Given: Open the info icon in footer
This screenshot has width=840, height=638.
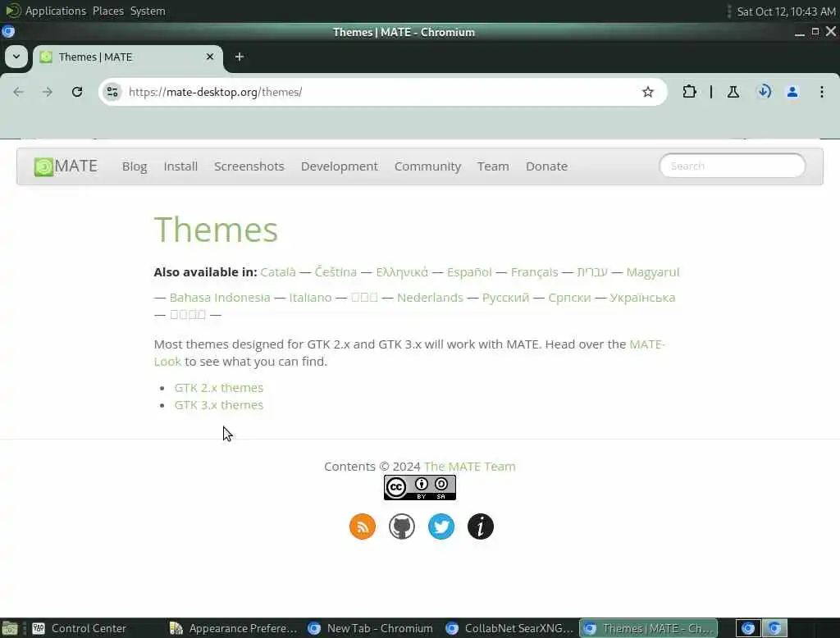Looking at the screenshot, I should pyautogui.click(x=481, y=526).
